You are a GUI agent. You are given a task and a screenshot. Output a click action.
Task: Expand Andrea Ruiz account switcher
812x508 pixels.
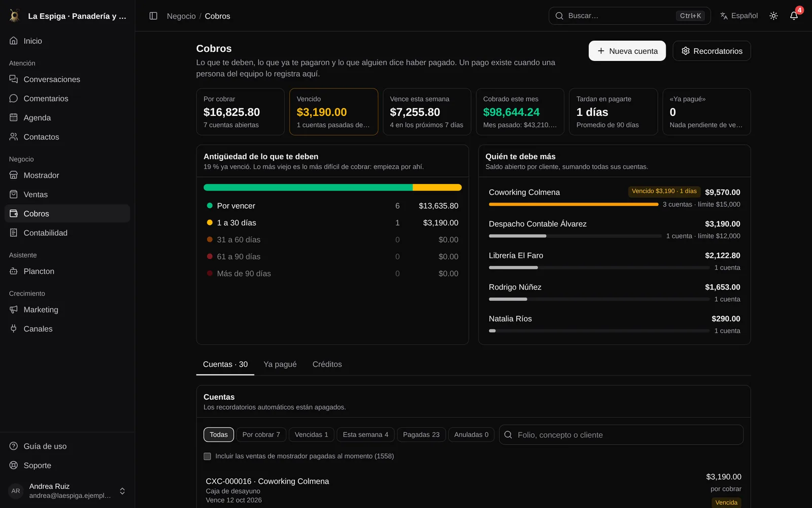67,491
